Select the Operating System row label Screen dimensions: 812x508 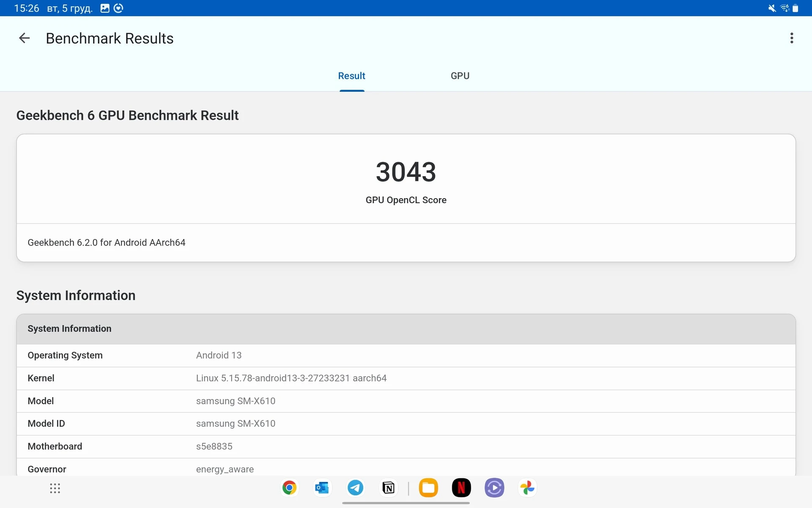(x=65, y=355)
